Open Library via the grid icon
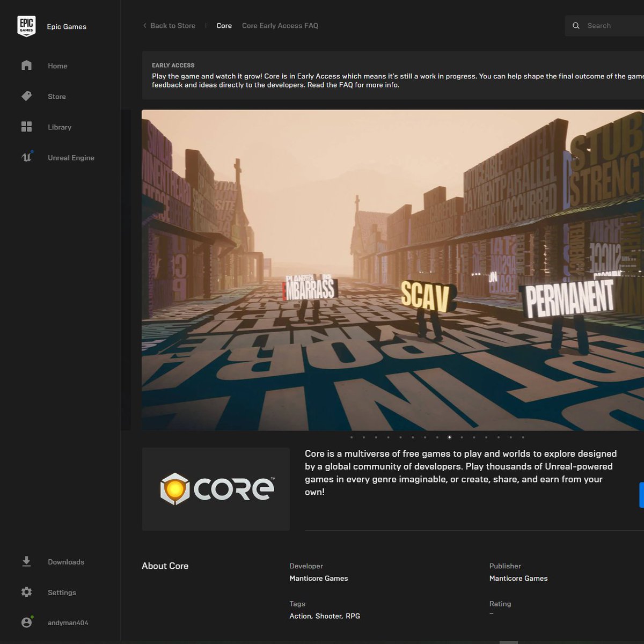644x644 pixels. 26,127
